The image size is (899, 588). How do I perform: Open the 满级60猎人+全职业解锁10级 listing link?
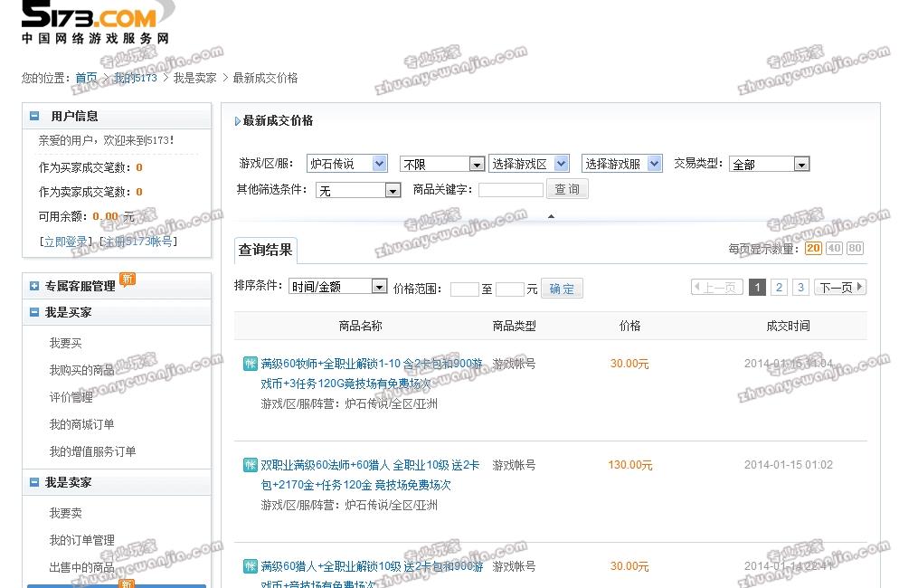point(372,574)
